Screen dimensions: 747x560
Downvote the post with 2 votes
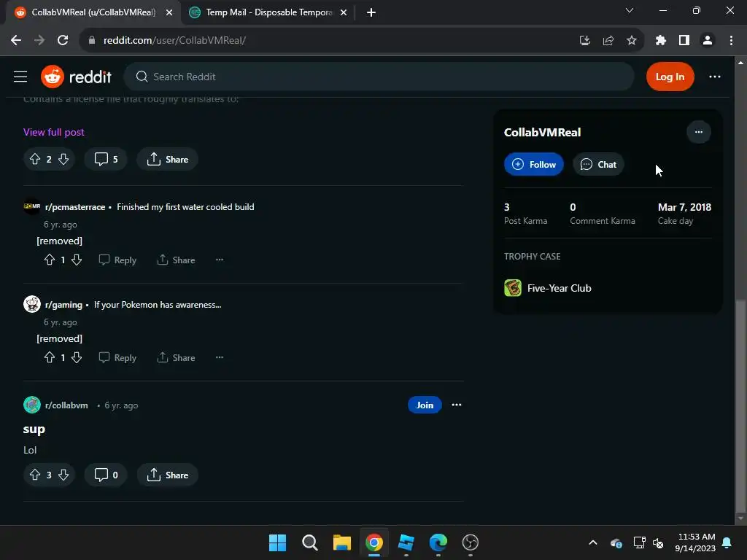point(63,159)
